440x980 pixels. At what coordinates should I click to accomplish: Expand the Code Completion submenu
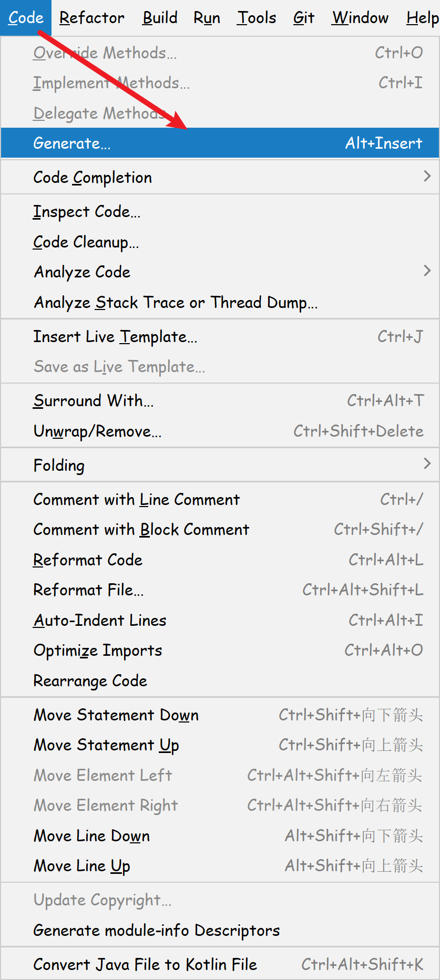pos(93,178)
